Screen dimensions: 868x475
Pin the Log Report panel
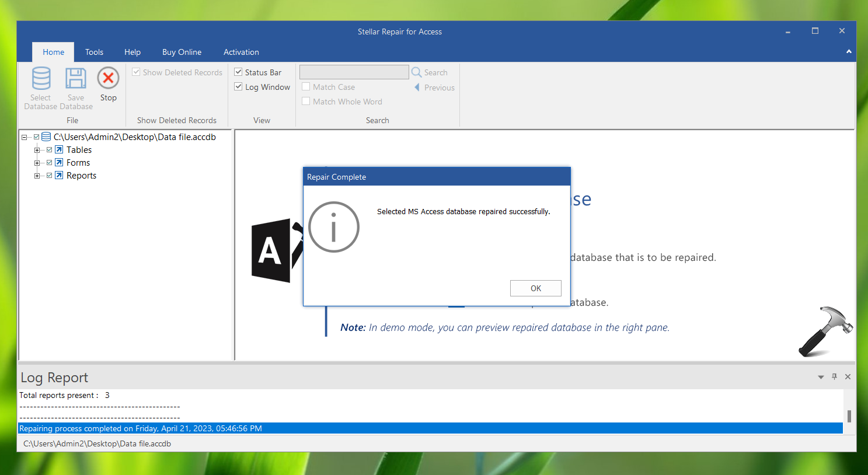(834, 377)
